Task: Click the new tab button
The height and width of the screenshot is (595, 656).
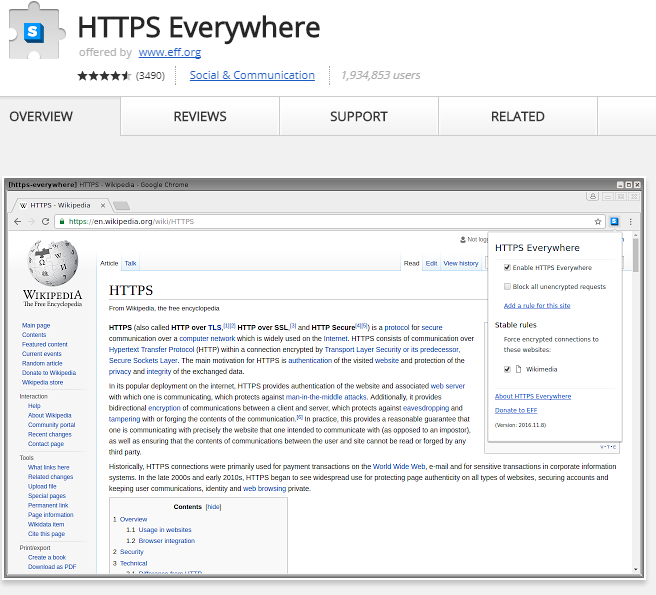Action: [121, 206]
